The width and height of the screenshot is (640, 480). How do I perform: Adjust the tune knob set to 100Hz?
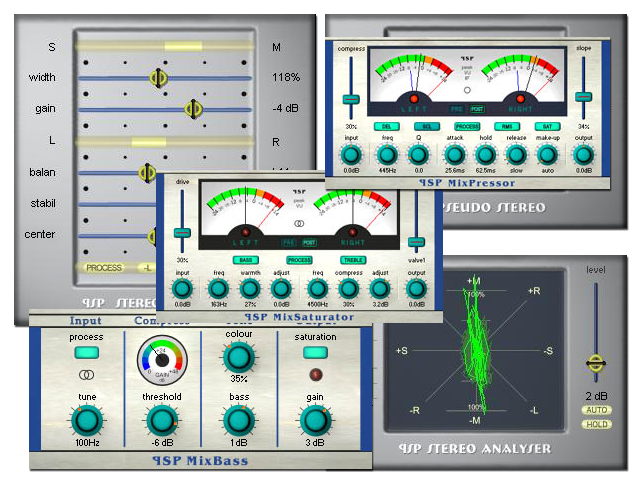(x=87, y=421)
